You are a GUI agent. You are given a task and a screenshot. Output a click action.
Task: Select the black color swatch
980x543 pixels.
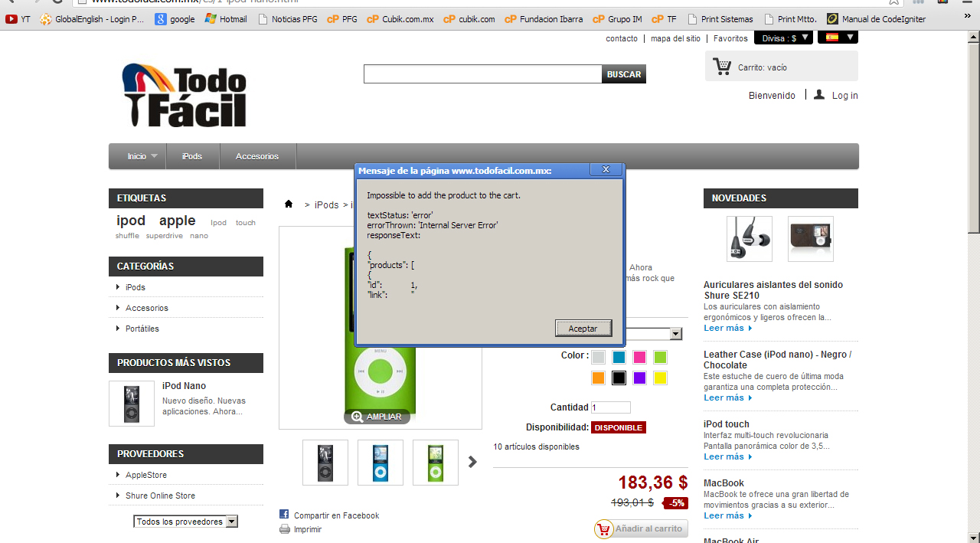(619, 378)
